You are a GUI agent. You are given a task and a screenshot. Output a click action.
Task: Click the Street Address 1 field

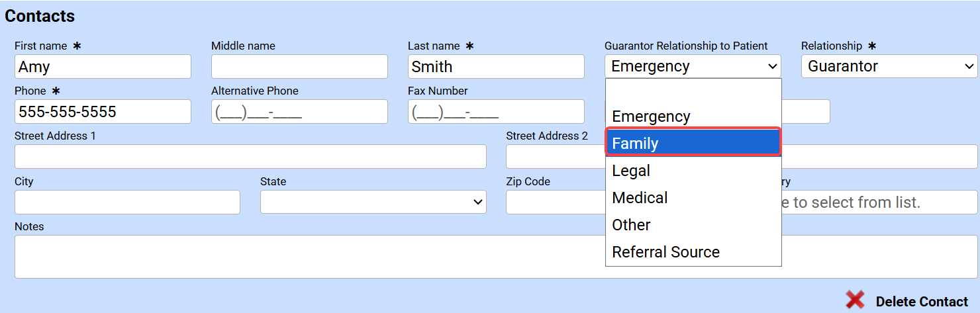250,157
